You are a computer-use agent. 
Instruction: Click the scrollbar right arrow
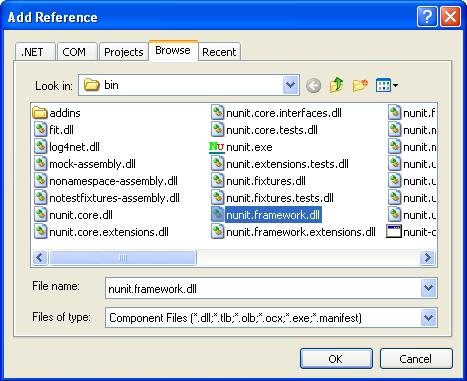click(x=428, y=258)
